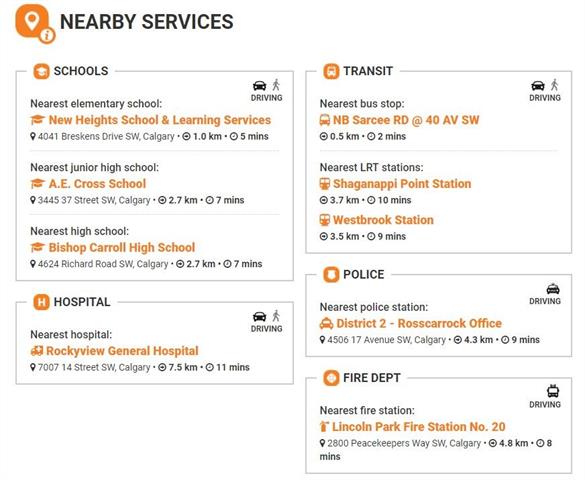Viewport: 585px width, 480px height.
Task: Open Lincoln Park Fire Station No. 20 link
Action: click(419, 427)
